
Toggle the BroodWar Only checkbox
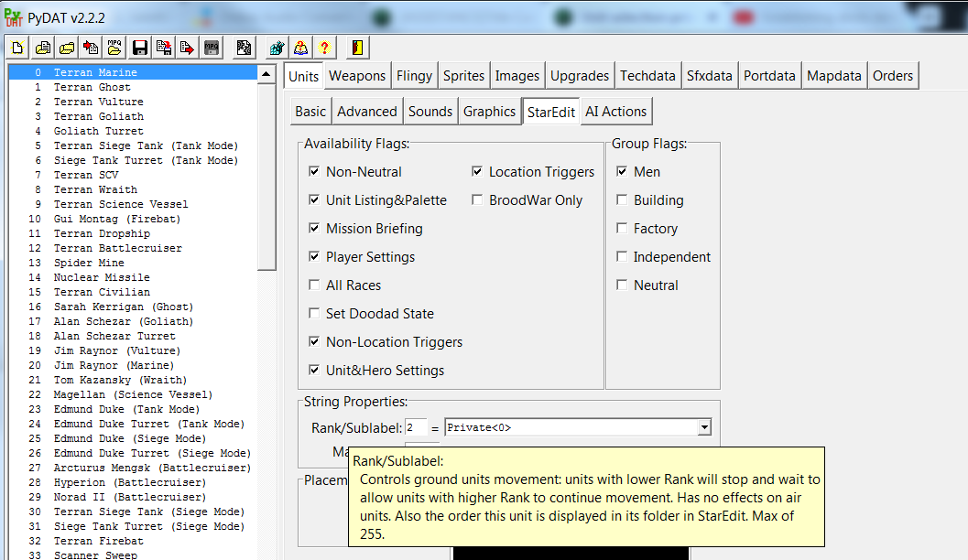[x=478, y=200]
